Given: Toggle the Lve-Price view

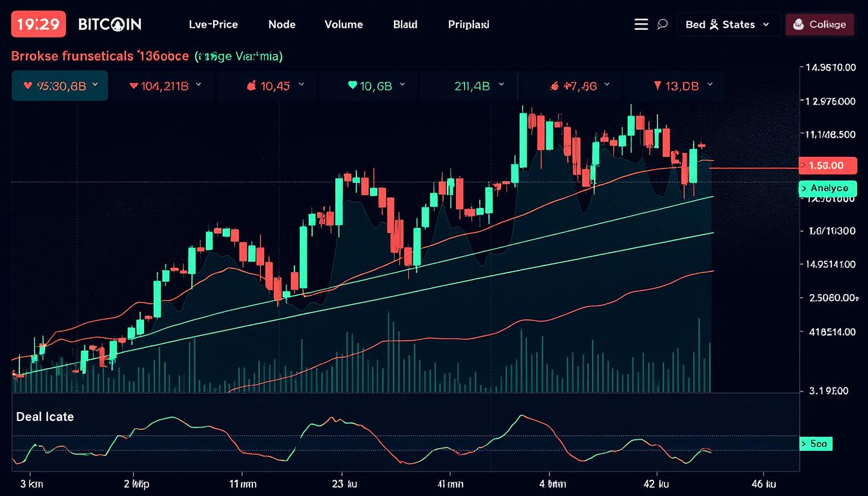Looking at the screenshot, I should pos(214,25).
